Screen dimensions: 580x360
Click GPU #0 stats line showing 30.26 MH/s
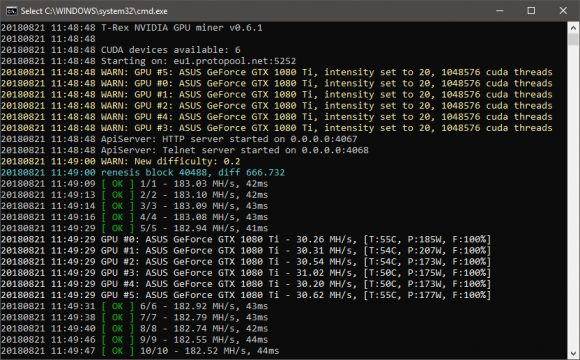[x=246, y=239]
